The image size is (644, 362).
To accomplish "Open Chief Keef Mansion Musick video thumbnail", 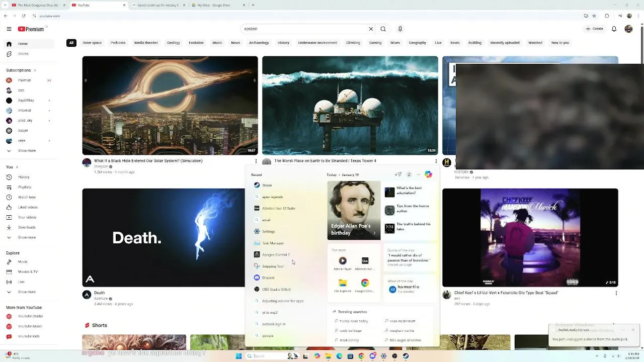I will 530,238.
